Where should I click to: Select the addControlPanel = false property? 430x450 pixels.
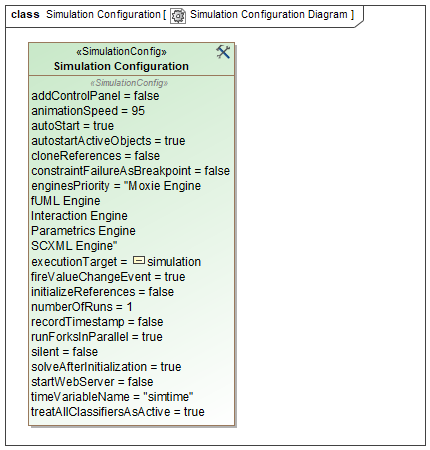coord(95,96)
